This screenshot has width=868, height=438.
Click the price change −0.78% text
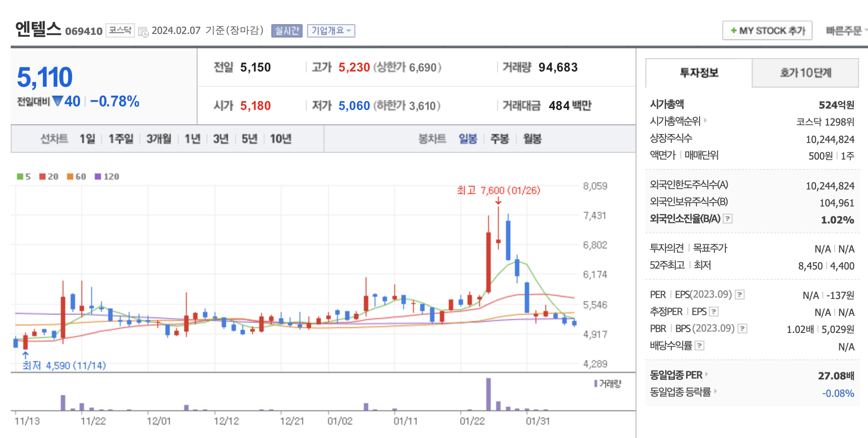(115, 101)
